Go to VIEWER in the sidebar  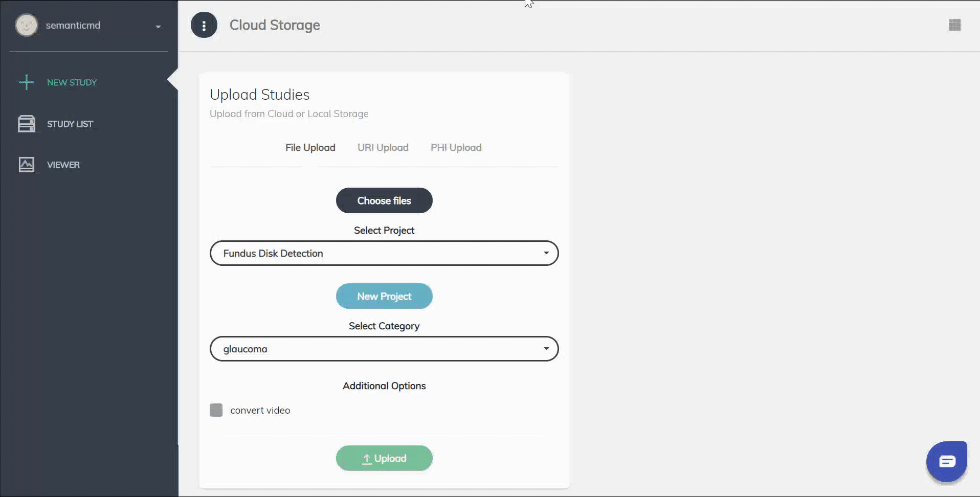click(x=63, y=165)
